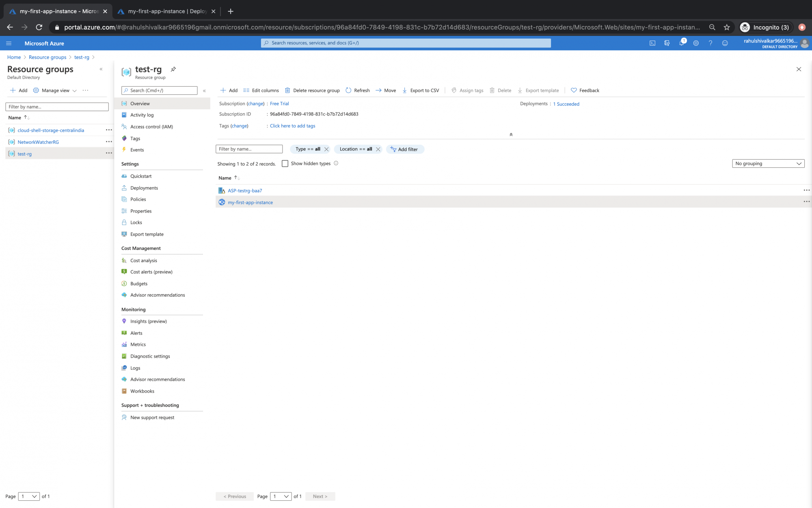This screenshot has height=508, width=812.
Task: Export resources to CSV
Action: (x=421, y=90)
